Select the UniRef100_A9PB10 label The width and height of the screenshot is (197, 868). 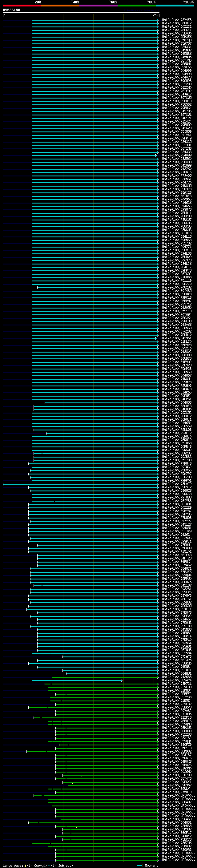pos(177,101)
